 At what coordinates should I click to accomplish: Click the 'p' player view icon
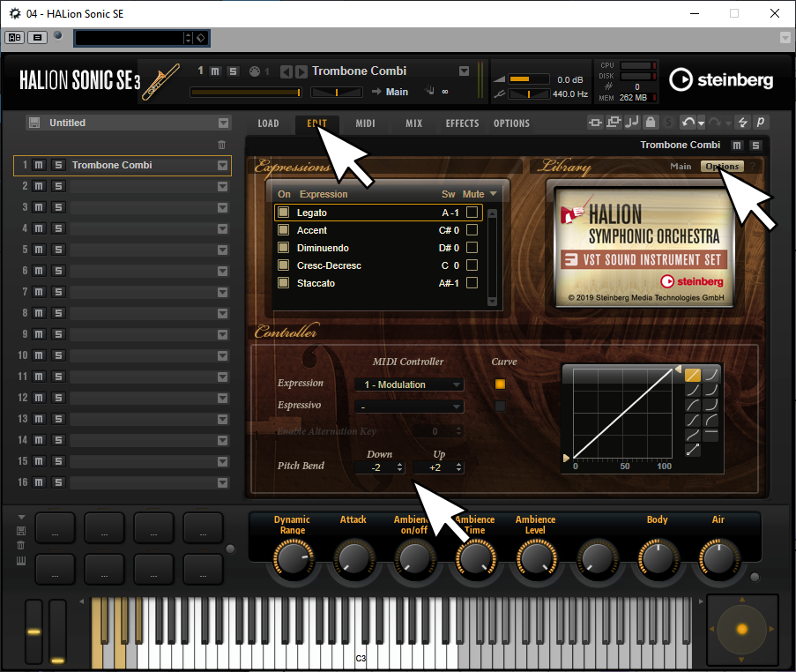[x=761, y=123]
